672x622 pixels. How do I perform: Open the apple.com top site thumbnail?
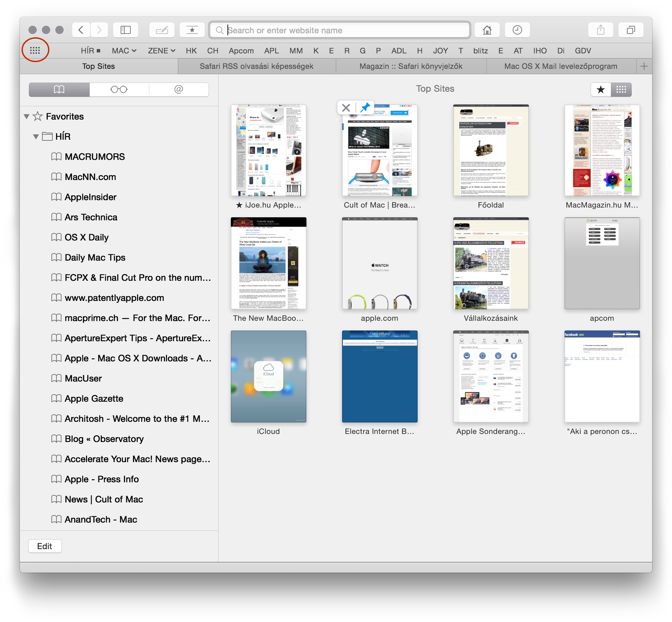379,263
